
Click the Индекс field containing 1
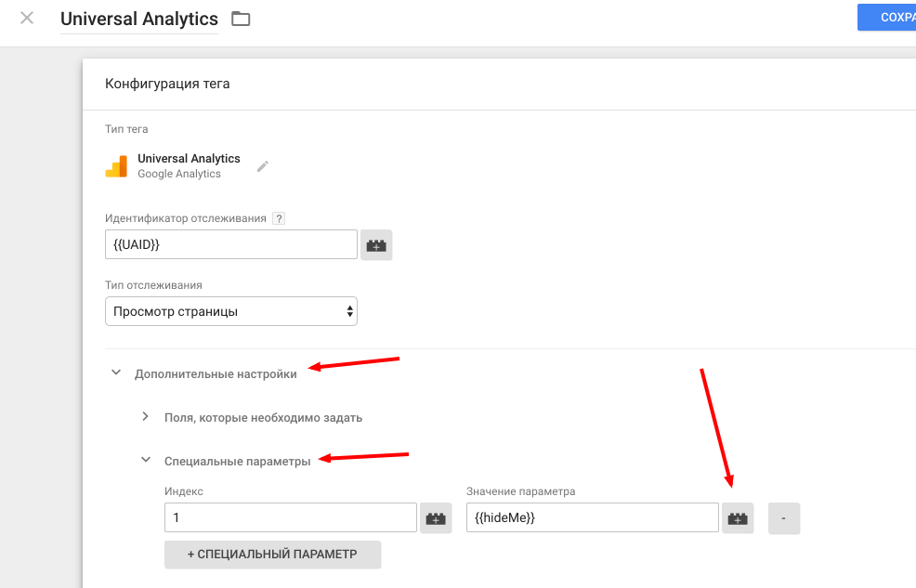click(290, 518)
